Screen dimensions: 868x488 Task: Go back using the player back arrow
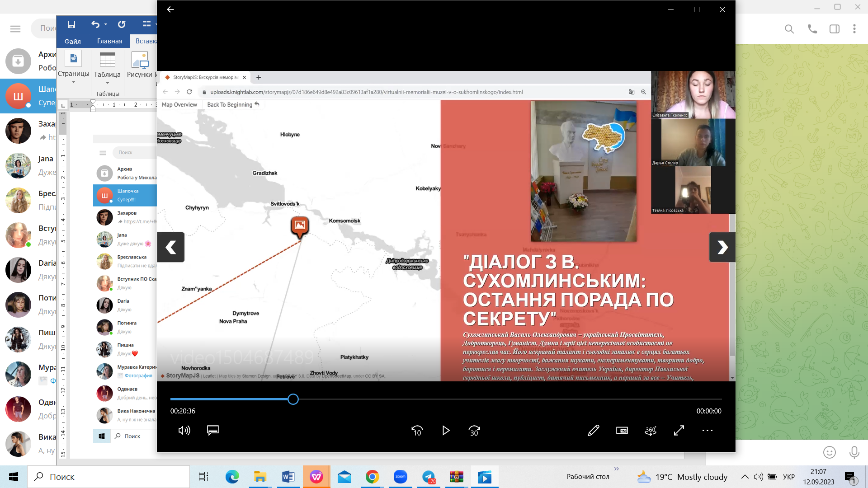(170, 9)
